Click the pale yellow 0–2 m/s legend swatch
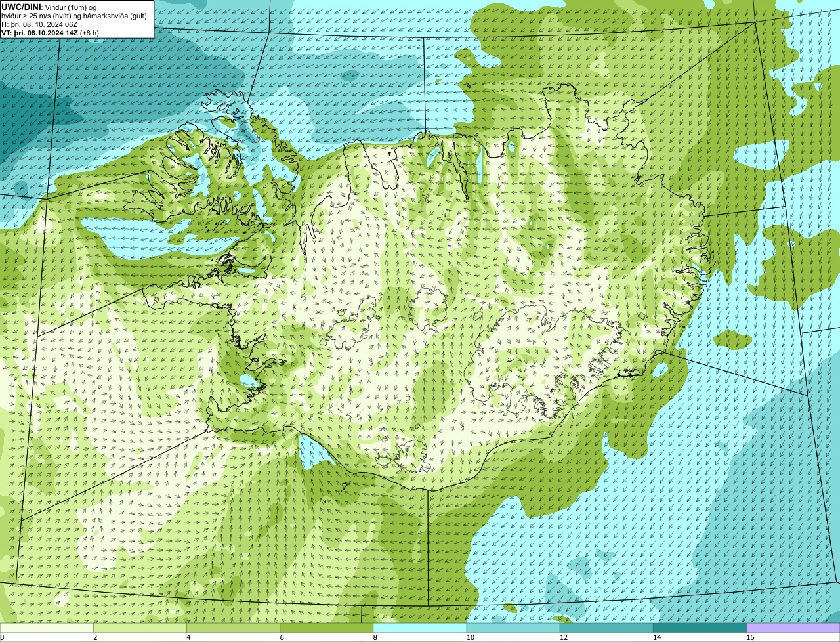 (47, 628)
